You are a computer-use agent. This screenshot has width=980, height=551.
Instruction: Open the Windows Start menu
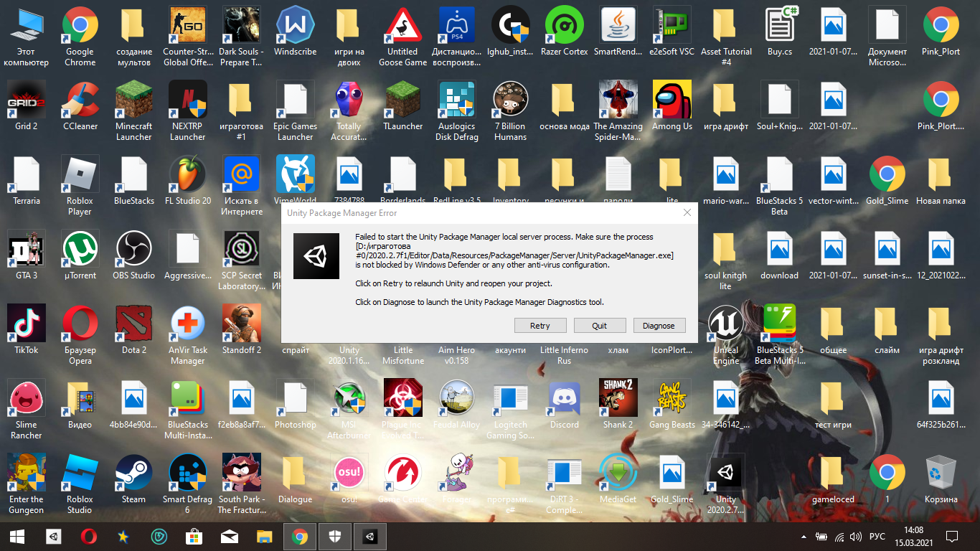click(17, 536)
